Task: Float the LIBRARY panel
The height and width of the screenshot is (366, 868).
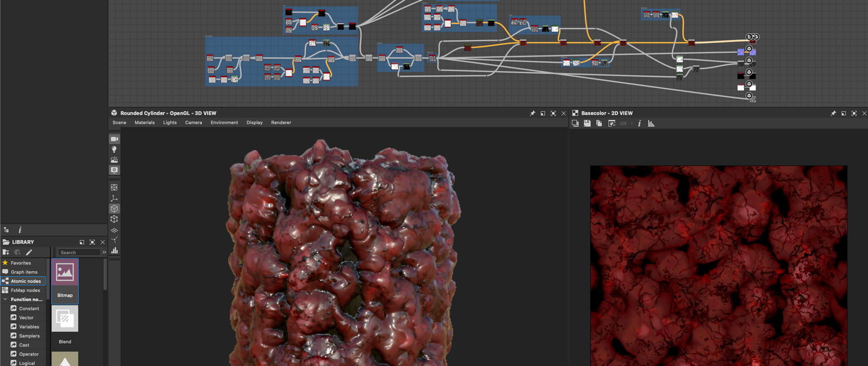Action: (x=82, y=242)
